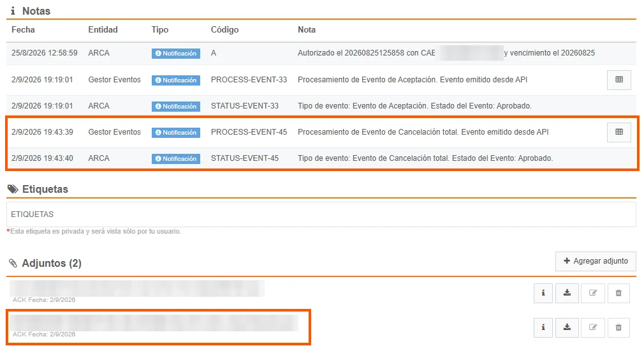Click Notificación badge in STATUS-EVENT-45 row
This screenshot has width=644, height=353.
click(x=176, y=158)
